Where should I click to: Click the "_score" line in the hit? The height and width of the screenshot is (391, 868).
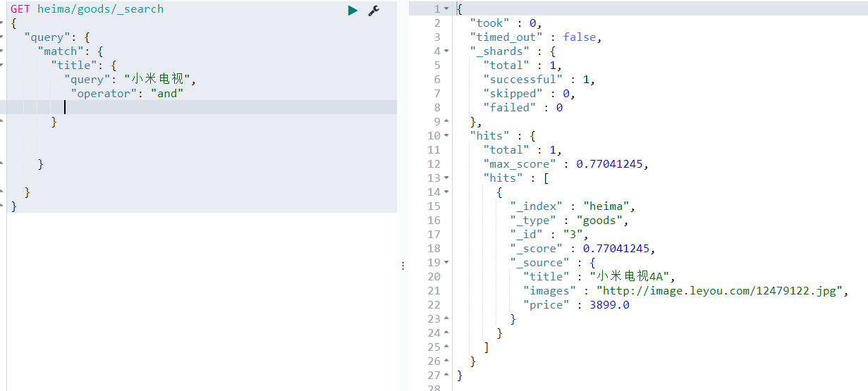click(583, 249)
